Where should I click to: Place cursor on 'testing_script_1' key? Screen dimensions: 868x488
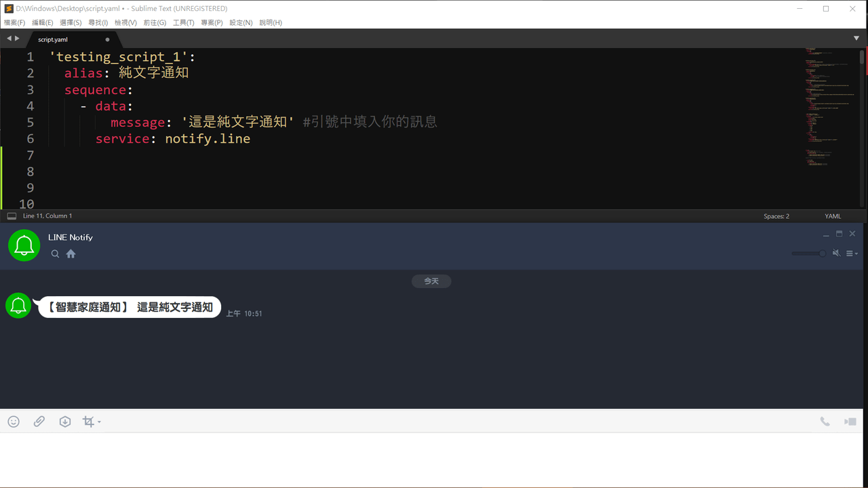(119, 57)
